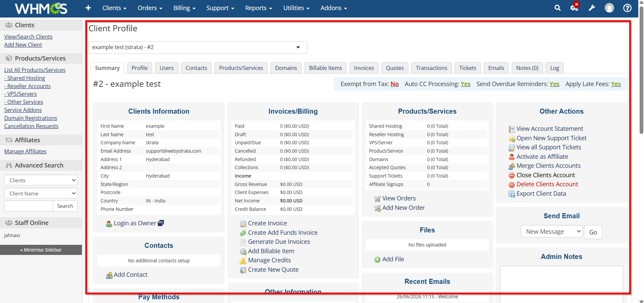Image resolution: width=644 pixels, height=303 pixels.
Task: Click the Manage Credits coins icon
Action: point(243,261)
